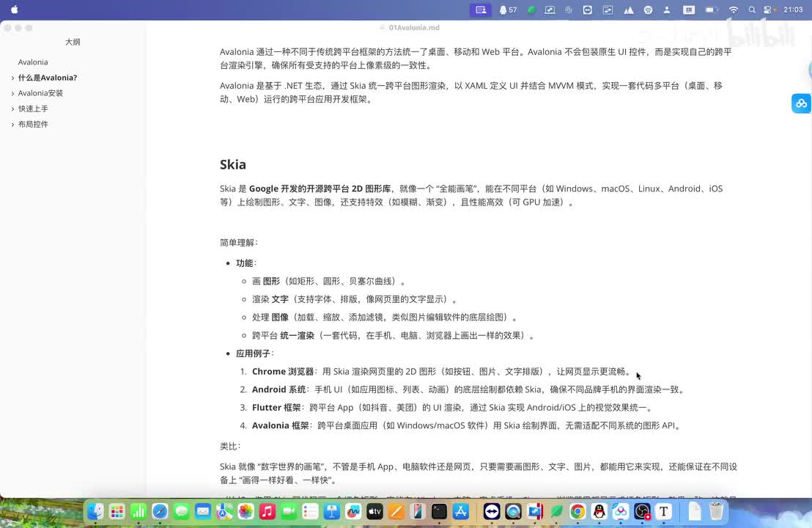Open the Apple menu
This screenshot has width=812, height=528.
coord(15,10)
